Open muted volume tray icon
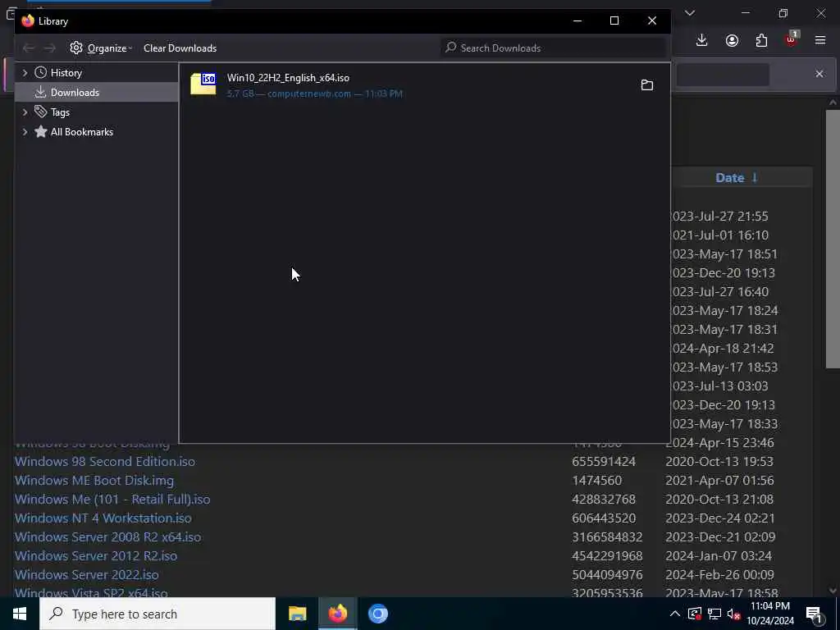 pos(733,614)
